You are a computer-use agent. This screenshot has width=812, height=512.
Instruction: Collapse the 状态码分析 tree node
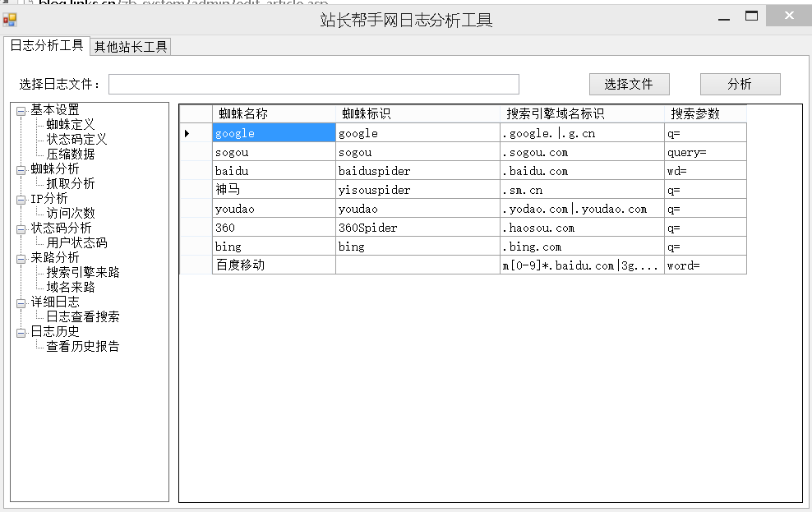[21, 228]
